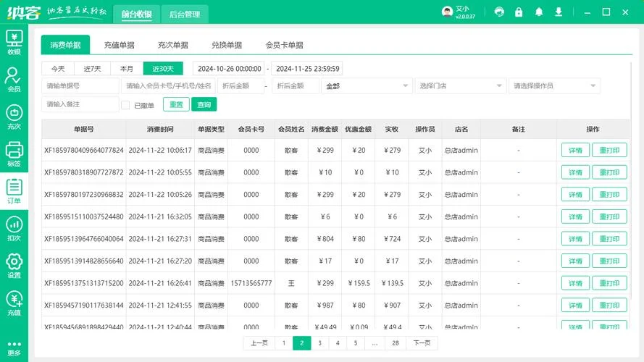
Task: Open the notifications bell icon
Action: tap(539, 12)
